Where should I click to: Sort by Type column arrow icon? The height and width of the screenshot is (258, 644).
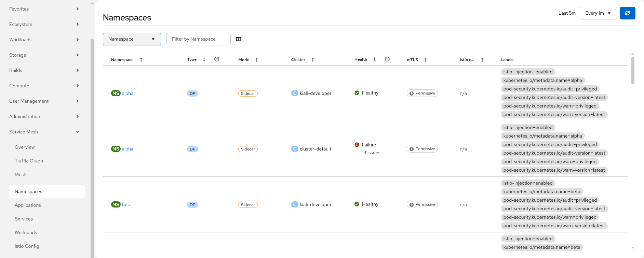[204, 59]
